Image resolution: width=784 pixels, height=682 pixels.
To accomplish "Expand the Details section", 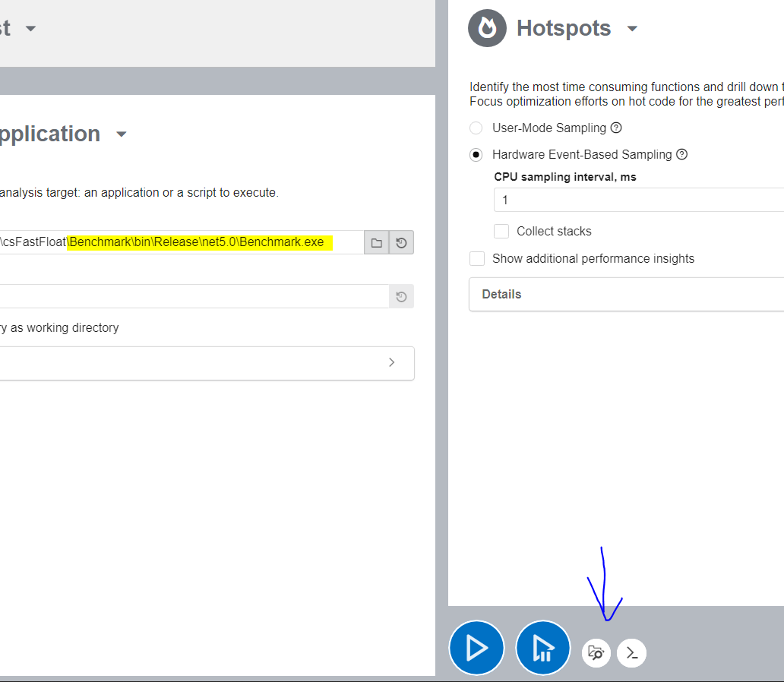I will 626,294.
